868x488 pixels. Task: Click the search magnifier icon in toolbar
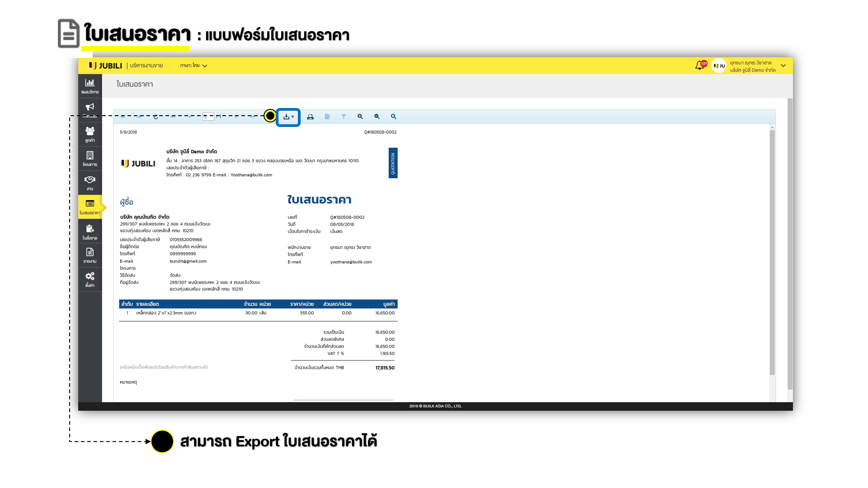coord(394,117)
